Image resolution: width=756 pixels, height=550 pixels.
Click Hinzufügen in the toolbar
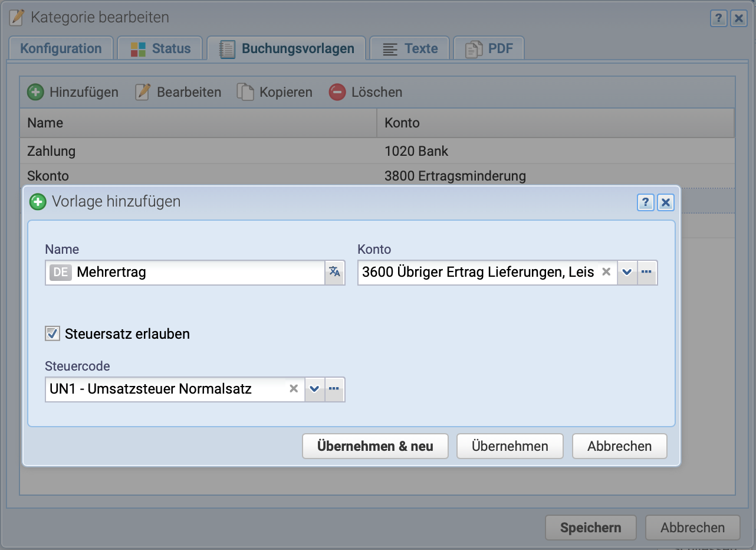tap(73, 92)
